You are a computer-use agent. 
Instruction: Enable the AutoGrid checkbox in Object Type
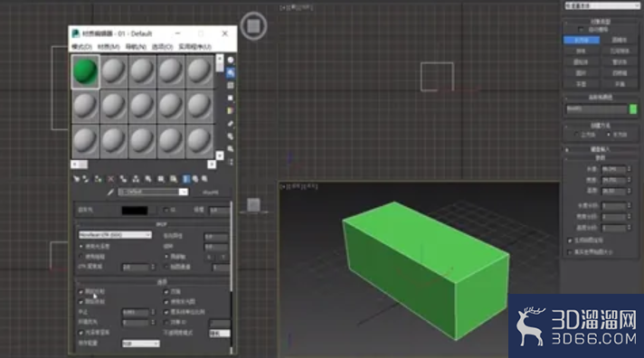[x=581, y=30]
